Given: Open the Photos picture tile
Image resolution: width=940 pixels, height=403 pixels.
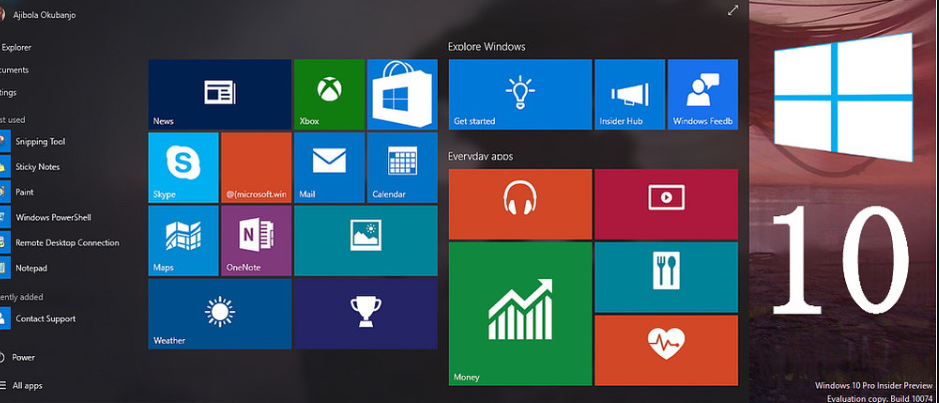Looking at the screenshot, I should [x=366, y=241].
